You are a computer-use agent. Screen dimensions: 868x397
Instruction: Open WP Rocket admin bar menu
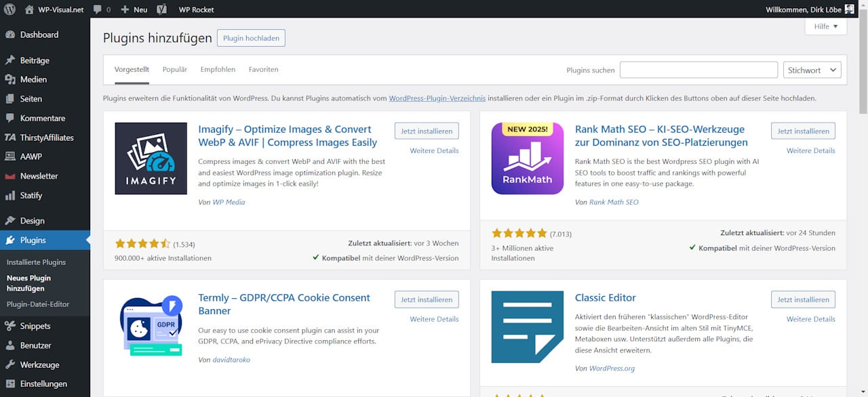(196, 10)
